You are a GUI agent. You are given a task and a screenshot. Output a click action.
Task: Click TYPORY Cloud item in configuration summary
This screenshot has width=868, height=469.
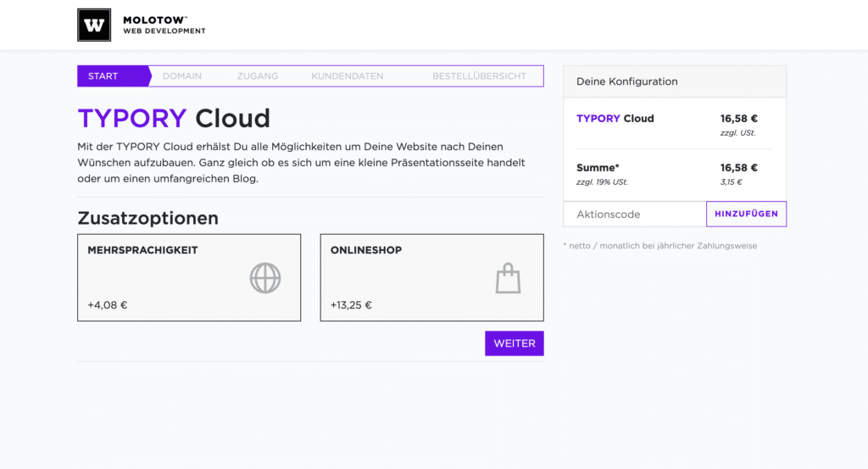(615, 119)
